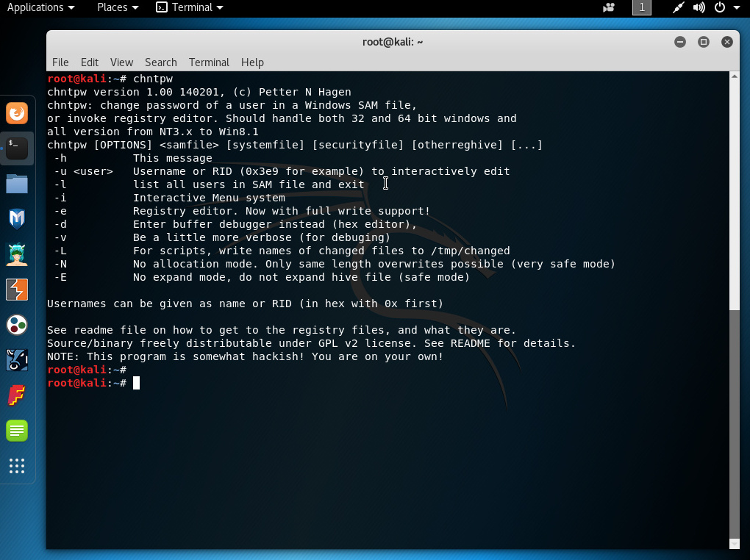Launch Metasploit from the dock
The height and width of the screenshot is (560, 750).
(x=17, y=219)
